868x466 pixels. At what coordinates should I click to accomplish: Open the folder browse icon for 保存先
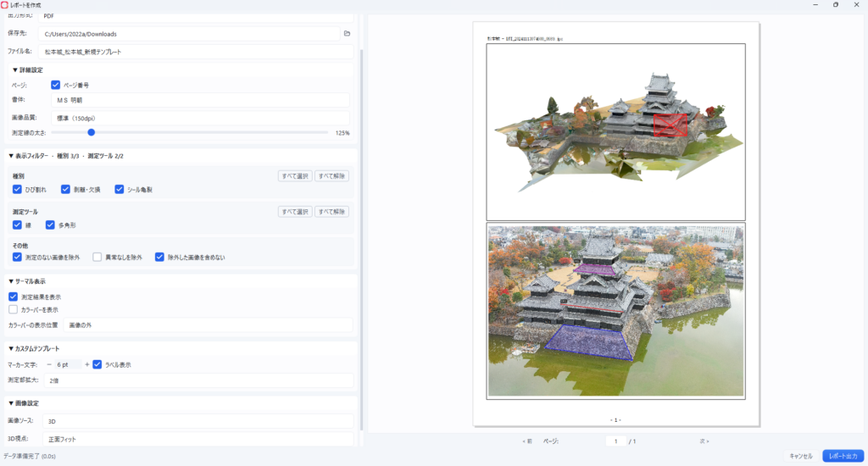(x=347, y=34)
